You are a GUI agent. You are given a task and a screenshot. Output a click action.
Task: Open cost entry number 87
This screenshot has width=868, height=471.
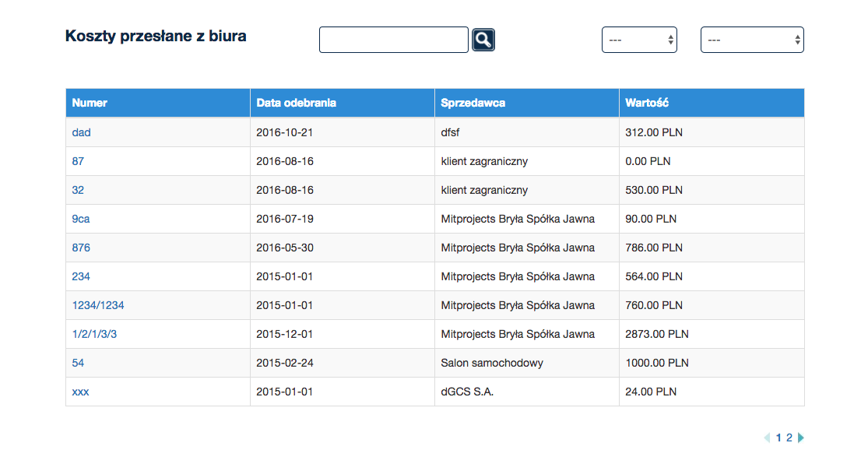coord(78,161)
